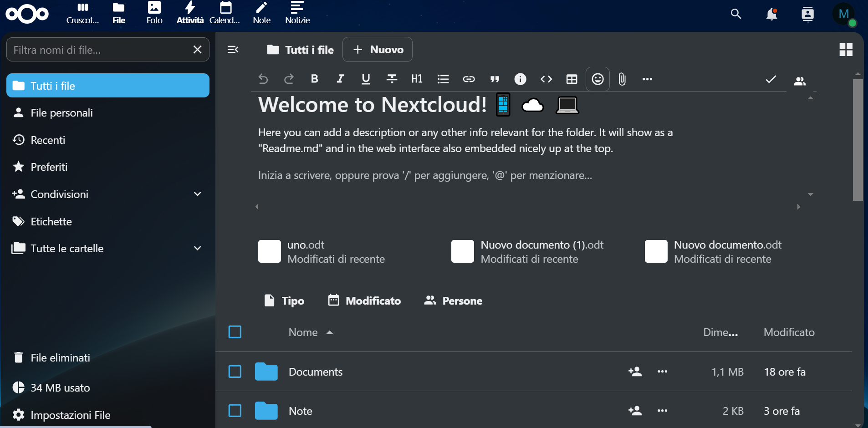Open the unified search magnifier
Viewport: 868px width, 428px height.
point(735,14)
